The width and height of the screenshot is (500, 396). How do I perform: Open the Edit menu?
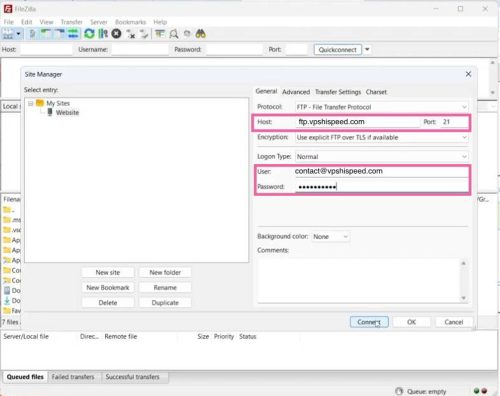tap(27, 22)
